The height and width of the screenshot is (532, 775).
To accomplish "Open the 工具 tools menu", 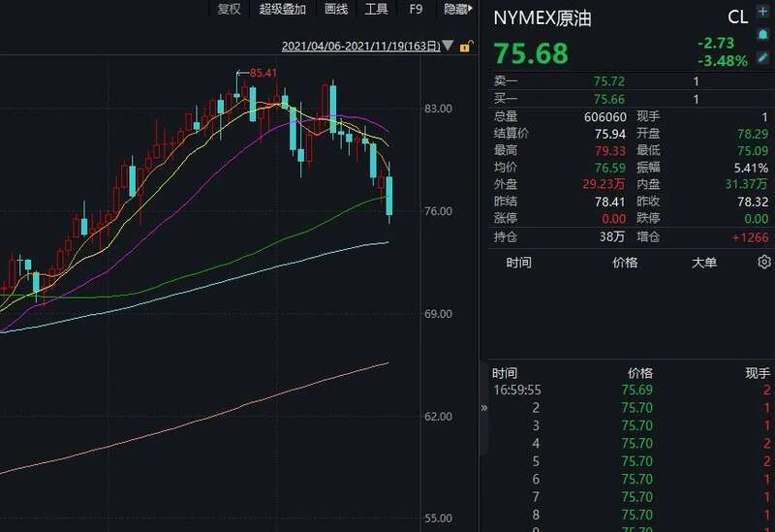I will click(376, 9).
